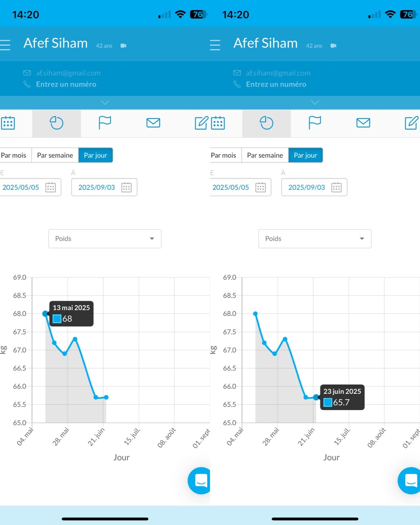Open the flag tab on right screen
This screenshot has width=420, height=525.
(315, 123)
